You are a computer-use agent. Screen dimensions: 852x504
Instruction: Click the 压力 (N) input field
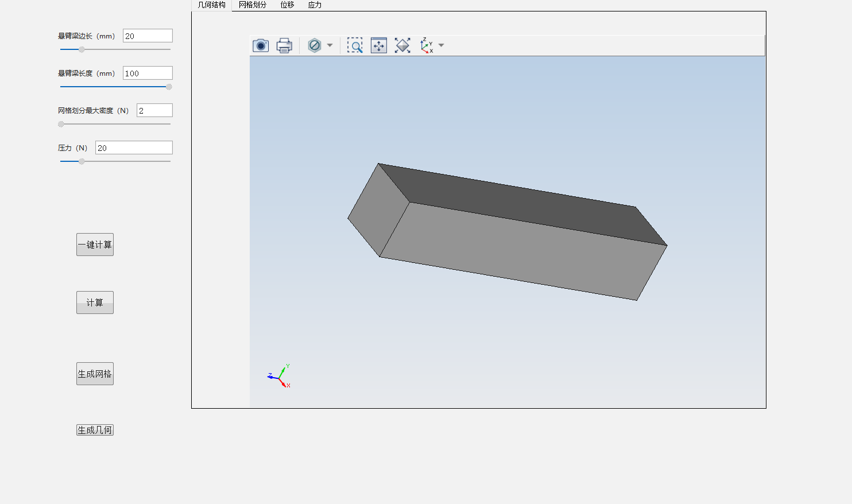coord(134,148)
